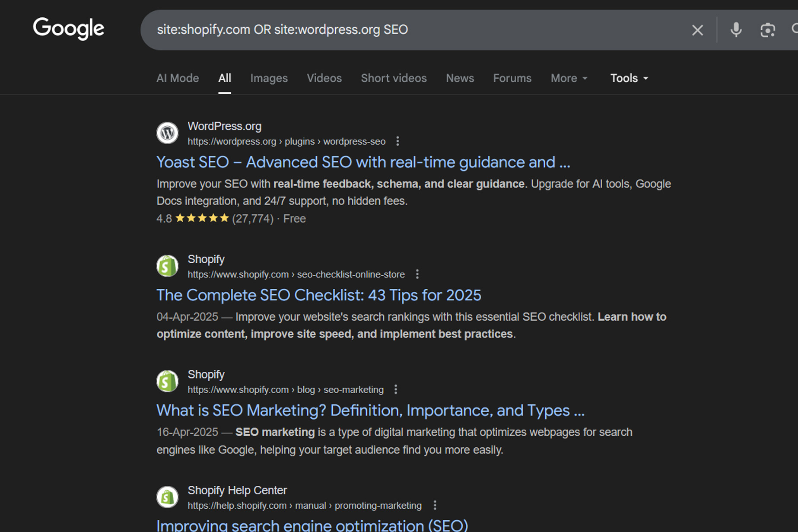This screenshot has height=532, width=798.
Task: Click inside the search query field
Action: pyautogui.click(x=389, y=30)
